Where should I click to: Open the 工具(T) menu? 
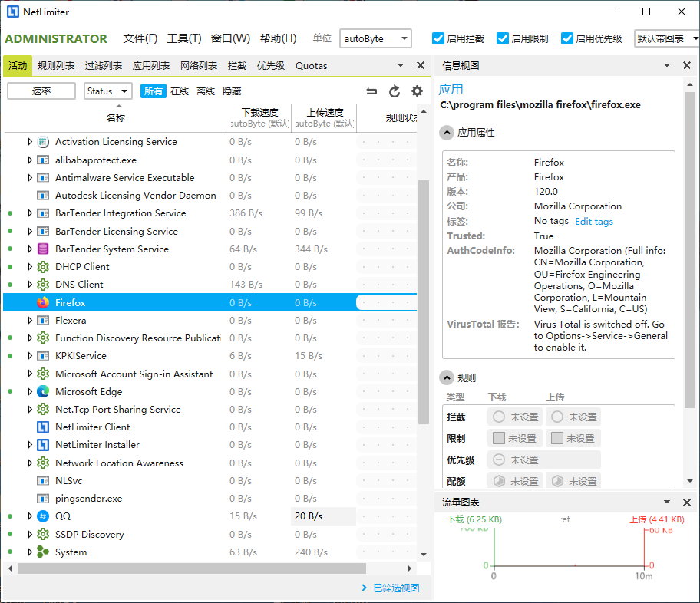pyautogui.click(x=184, y=39)
